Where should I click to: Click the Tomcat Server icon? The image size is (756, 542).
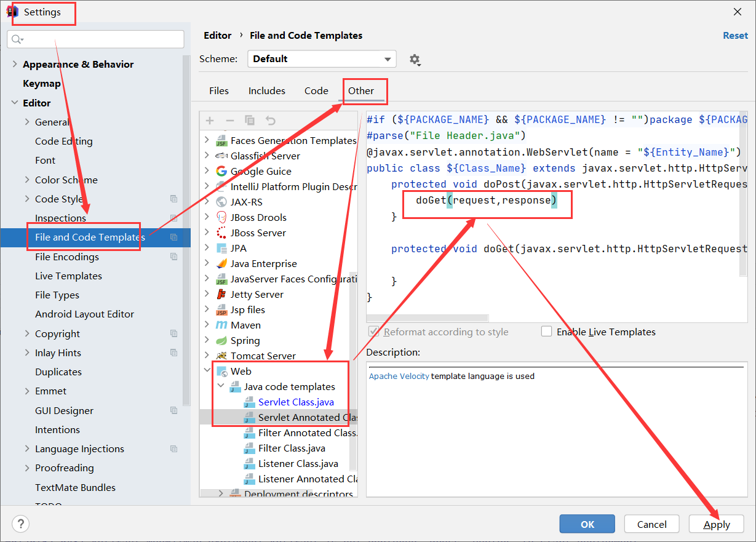221,356
